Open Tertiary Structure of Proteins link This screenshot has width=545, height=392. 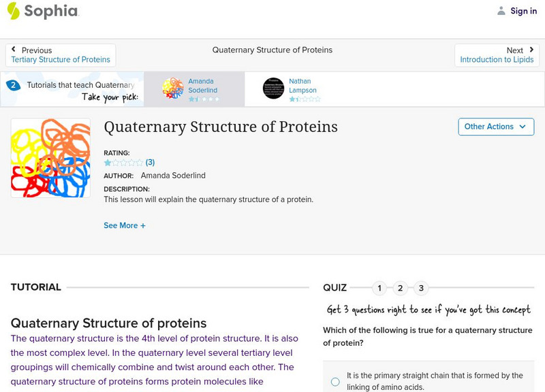tap(61, 60)
